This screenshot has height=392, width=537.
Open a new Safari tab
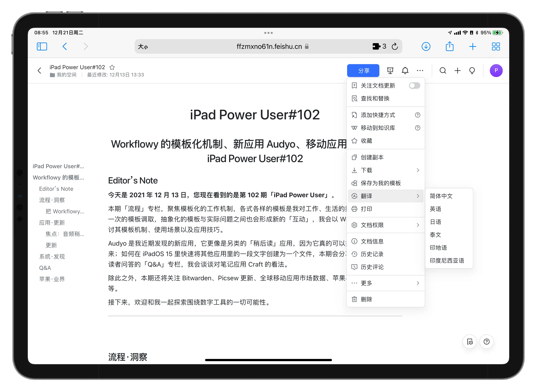coord(473,46)
